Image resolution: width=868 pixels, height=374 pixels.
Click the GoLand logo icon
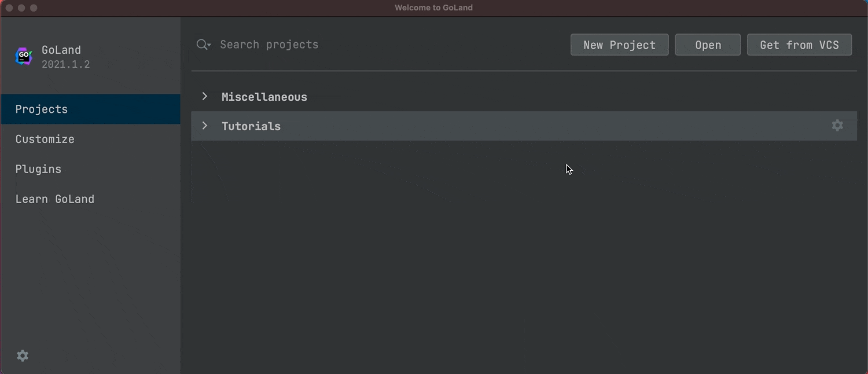coord(24,56)
